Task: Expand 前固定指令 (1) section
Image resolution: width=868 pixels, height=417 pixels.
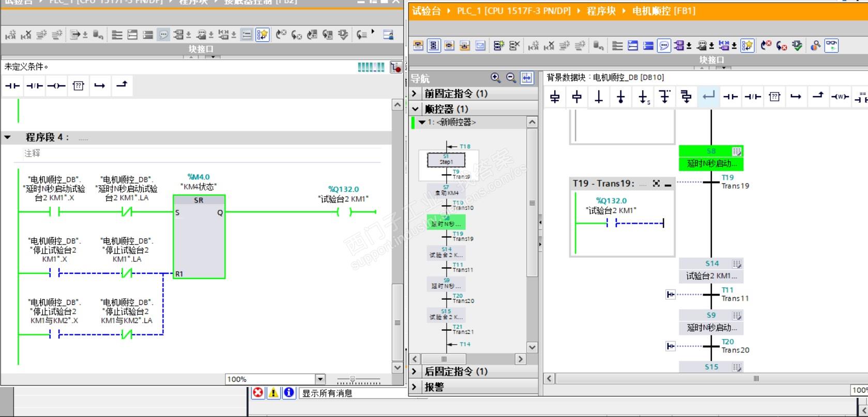Action: tap(414, 94)
